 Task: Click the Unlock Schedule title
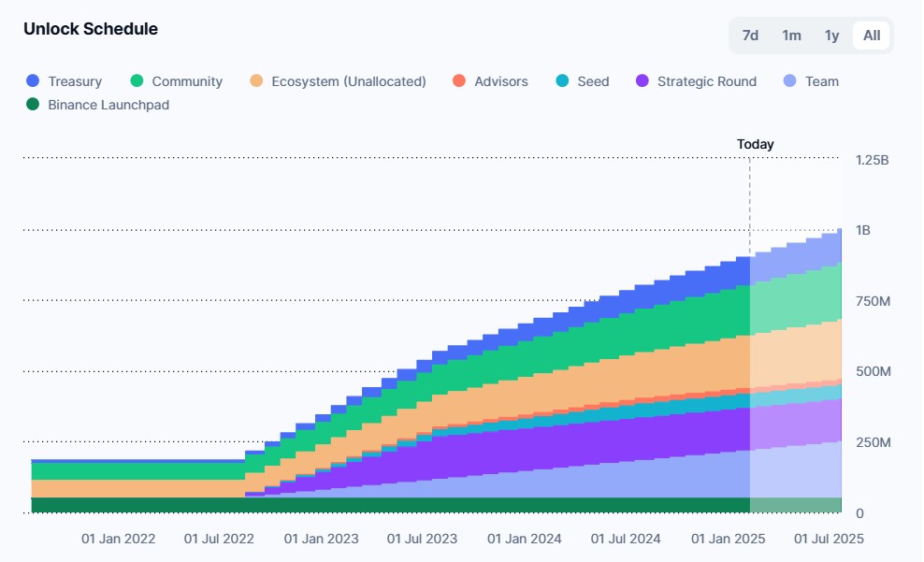[91, 29]
